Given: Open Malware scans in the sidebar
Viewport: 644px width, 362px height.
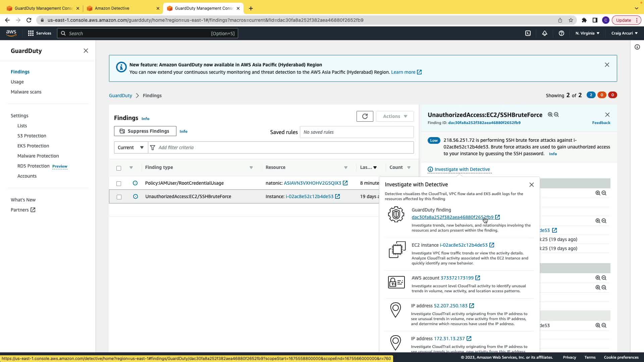Looking at the screenshot, I should (x=26, y=92).
